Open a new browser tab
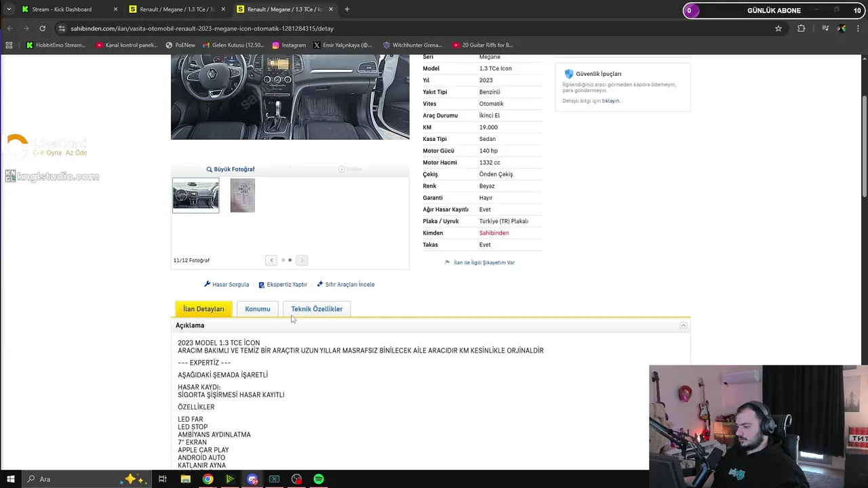Screen dimensions: 868x488 pos(347,9)
